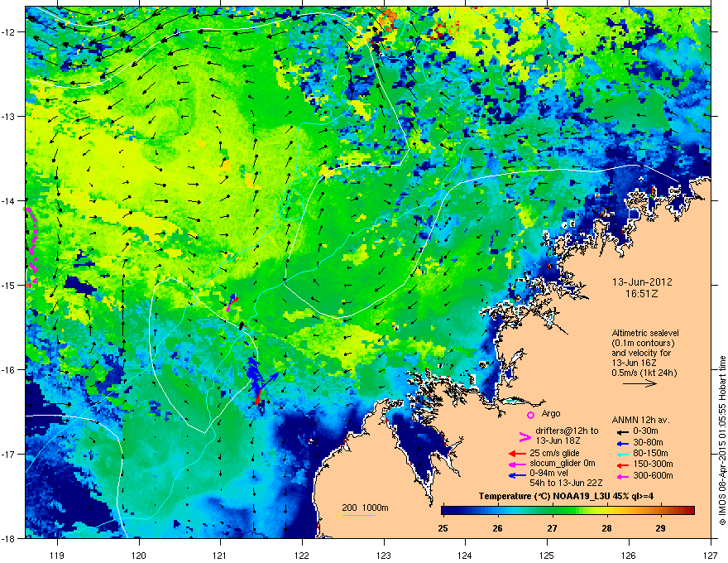This screenshot has height=563, width=728.
Task: Click the red arrow beside 25 cm/s glide
Action: click(x=517, y=454)
